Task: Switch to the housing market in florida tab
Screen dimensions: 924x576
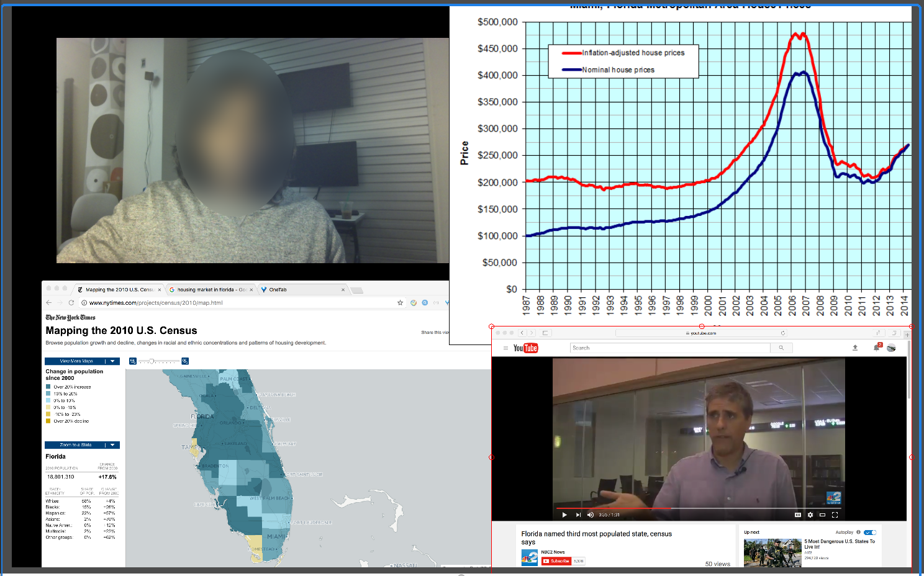Action: [x=211, y=290]
